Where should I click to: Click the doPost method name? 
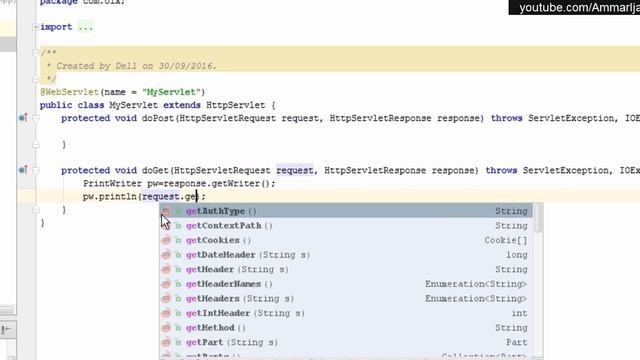pos(158,118)
